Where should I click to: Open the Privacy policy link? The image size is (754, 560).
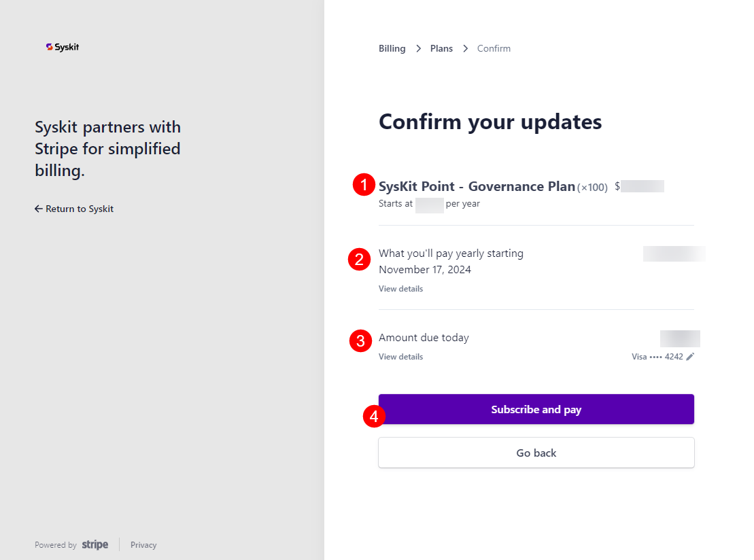click(x=143, y=544)
